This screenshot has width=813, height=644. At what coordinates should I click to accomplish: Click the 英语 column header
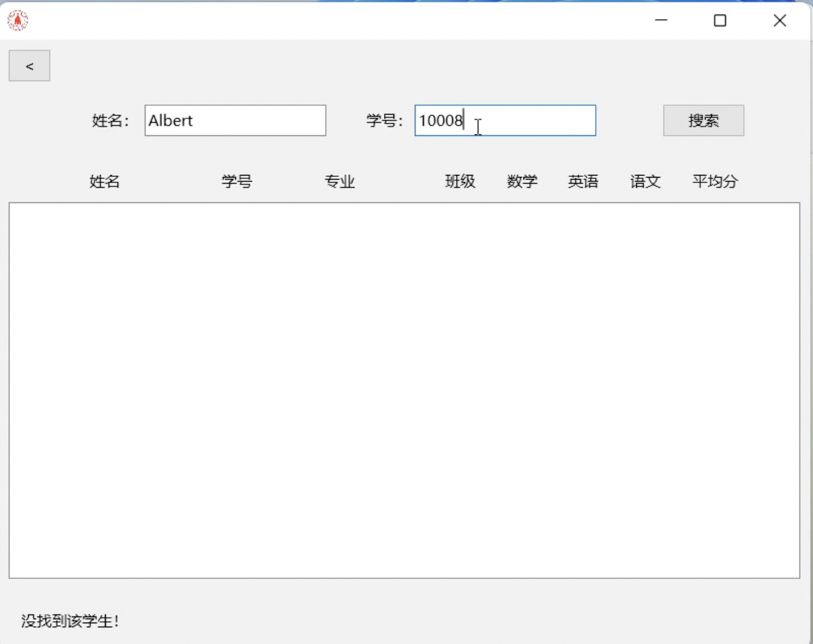tap(583, 182)
